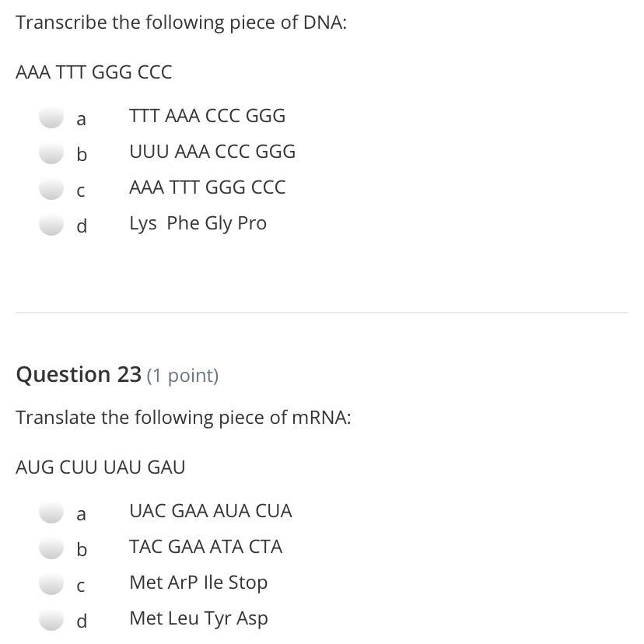This screenshot has height=644, width=644.
Task: Click the mRNA sequence "AUG CUU UAU GAU"
Action: tap(100, 467)
